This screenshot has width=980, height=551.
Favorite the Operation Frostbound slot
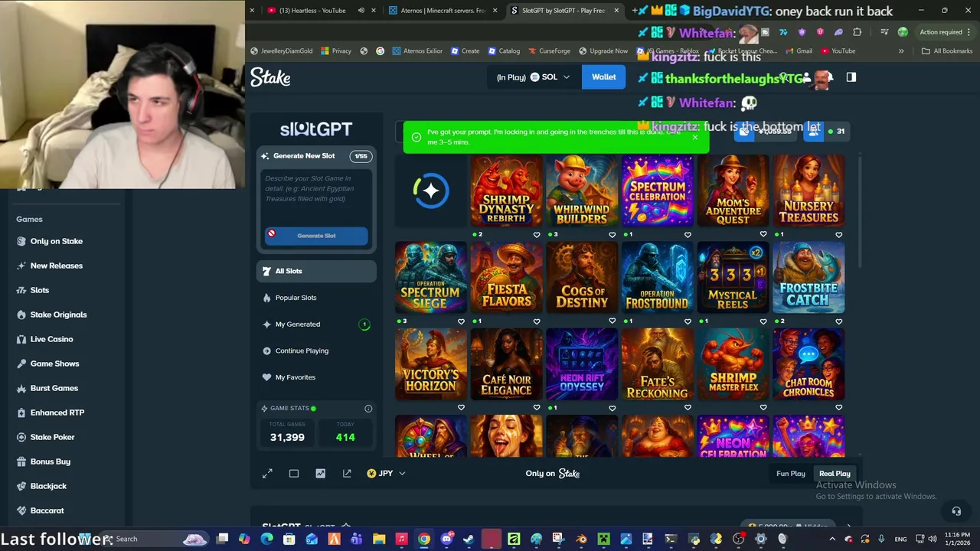pyautogui.click(x=688, y=321)
